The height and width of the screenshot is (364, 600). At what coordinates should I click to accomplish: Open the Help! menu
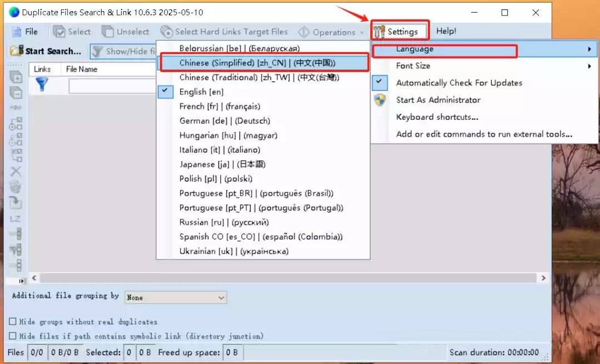tap(446, 32)
